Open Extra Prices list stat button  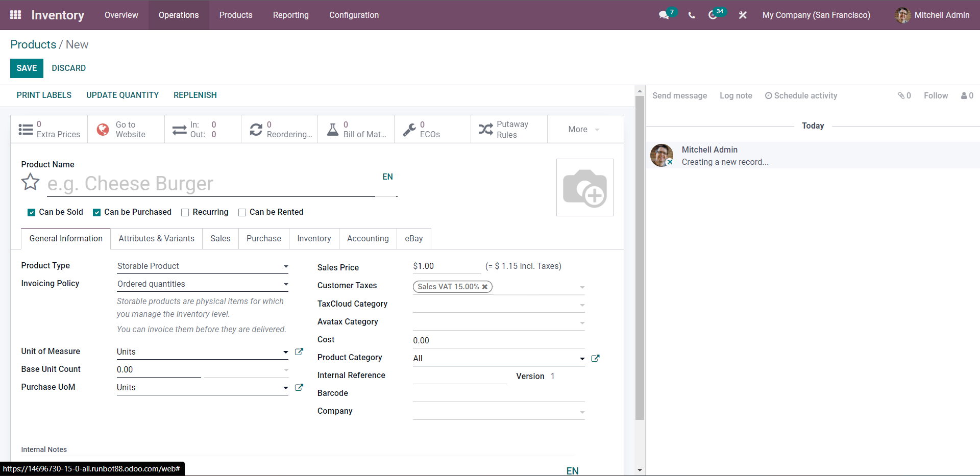click(49, 129)
